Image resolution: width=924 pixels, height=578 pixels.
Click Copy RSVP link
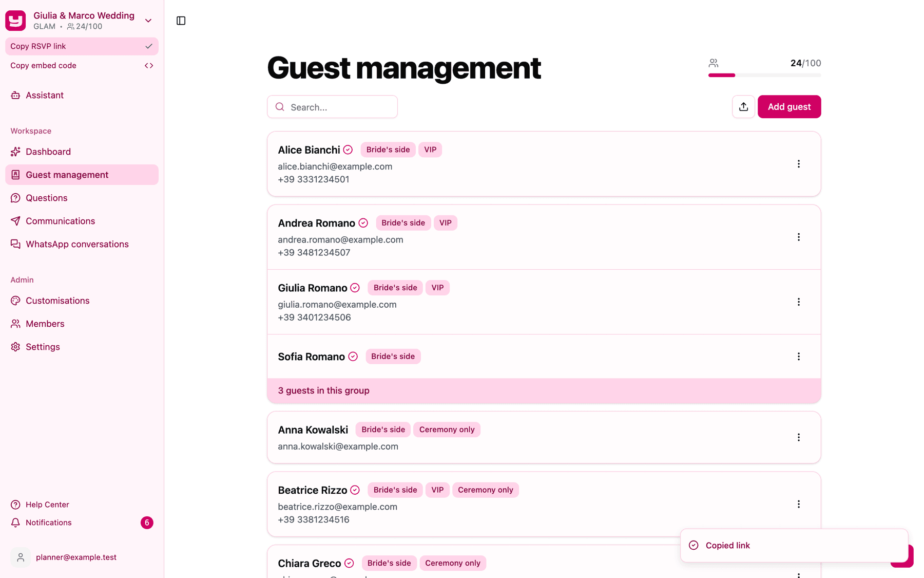(x=82, y=46)
